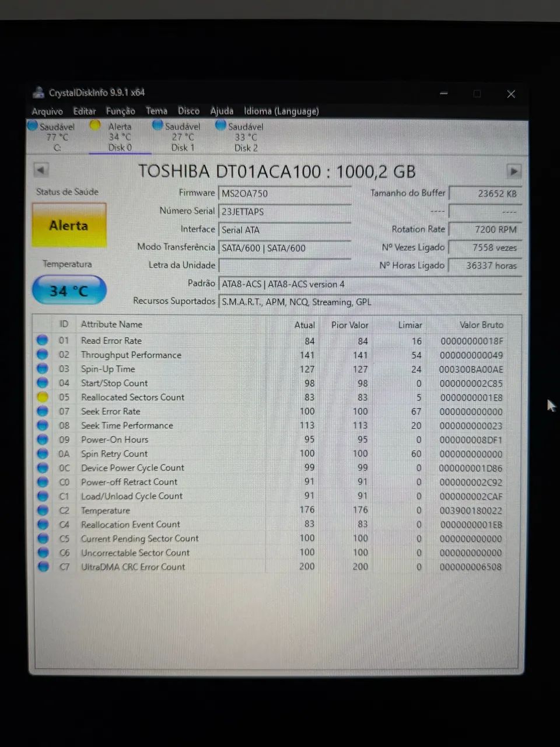Open the Função menu
This screenshot has width=560, height=747.
(x=120, y=111)
